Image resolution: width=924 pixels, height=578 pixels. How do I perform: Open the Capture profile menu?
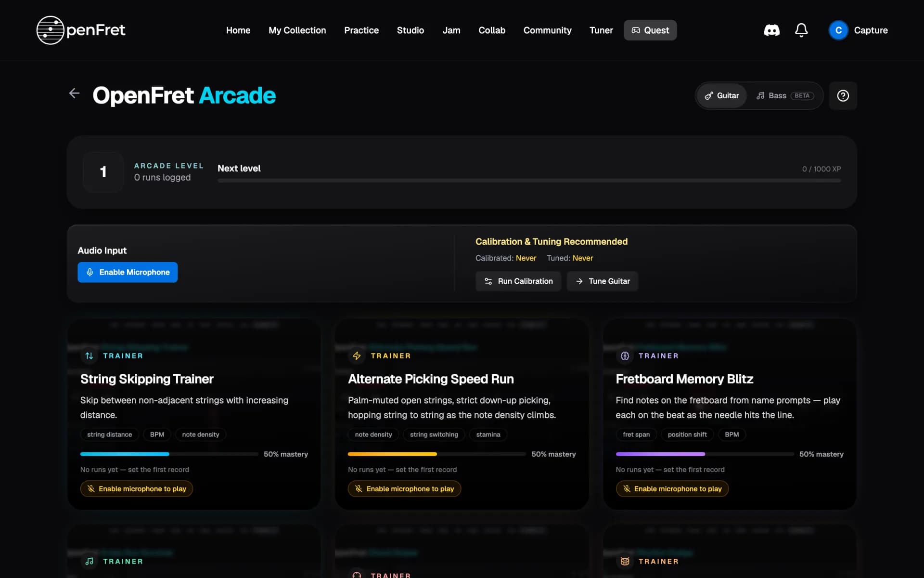(x=858, y=30)
